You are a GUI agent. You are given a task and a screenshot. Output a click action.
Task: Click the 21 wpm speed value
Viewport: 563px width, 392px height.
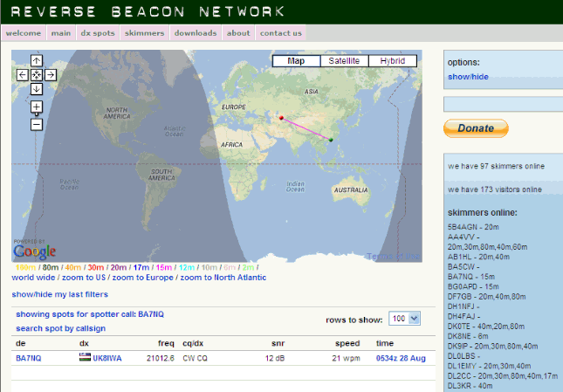(x=346, y=358)
